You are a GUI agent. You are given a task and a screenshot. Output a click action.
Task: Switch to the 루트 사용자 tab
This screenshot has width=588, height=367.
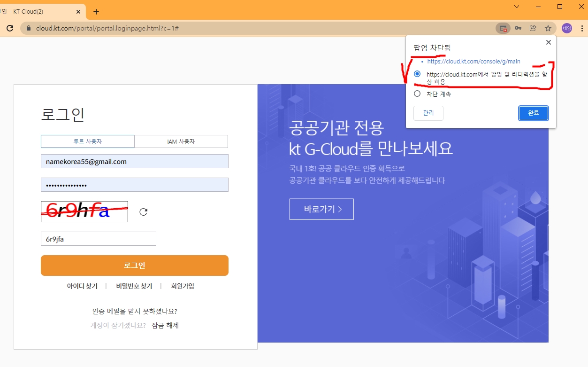tap(88, 141)
